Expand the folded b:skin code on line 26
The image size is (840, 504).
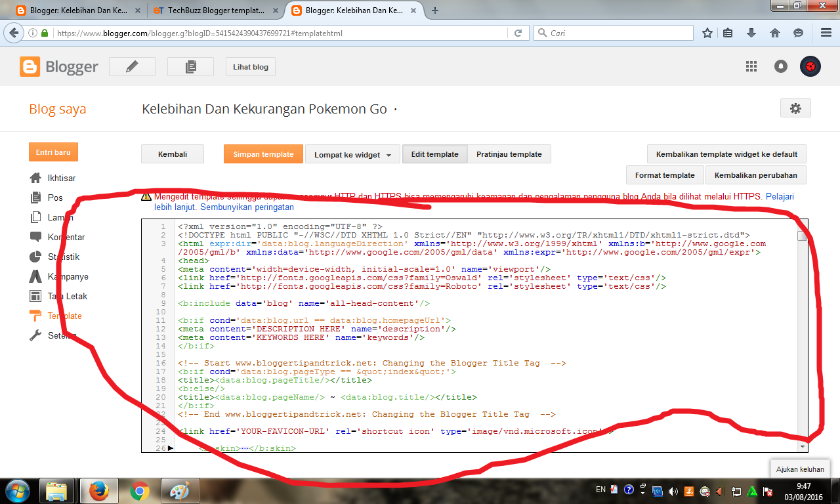pos(171,448)
